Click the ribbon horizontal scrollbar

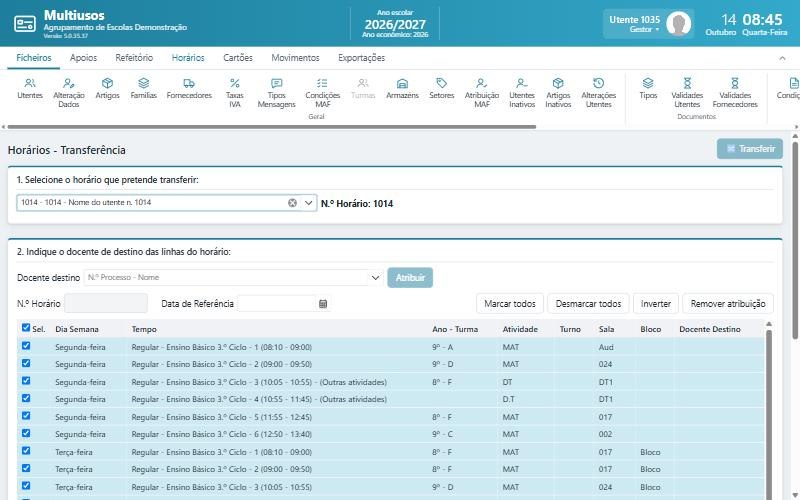click(x=271, y=127)
